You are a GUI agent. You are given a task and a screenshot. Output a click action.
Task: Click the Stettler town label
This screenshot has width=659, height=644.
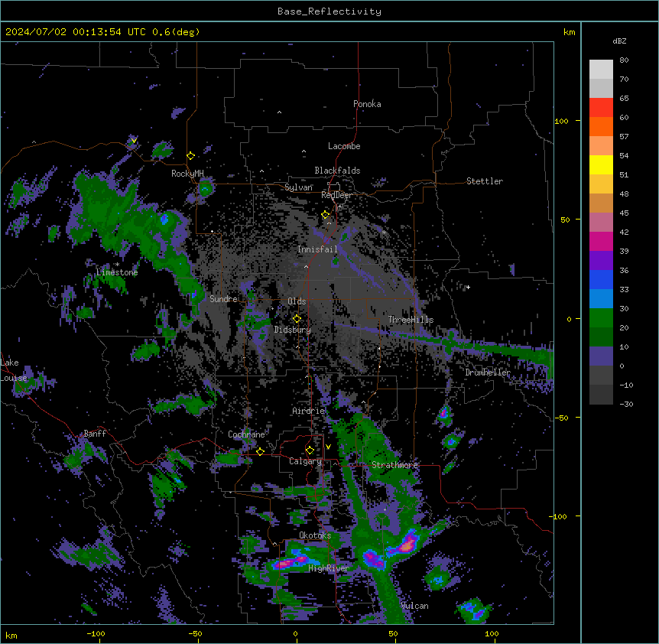point(485,181)
